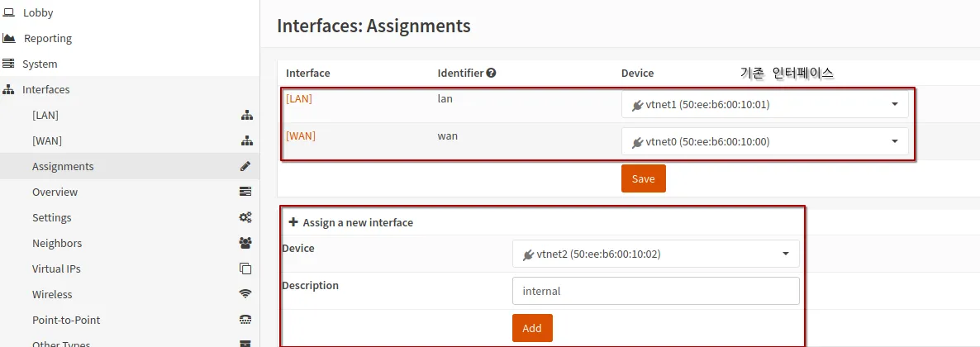
Task: Click the gears icon beside Settings
Action: click(245, 217)
